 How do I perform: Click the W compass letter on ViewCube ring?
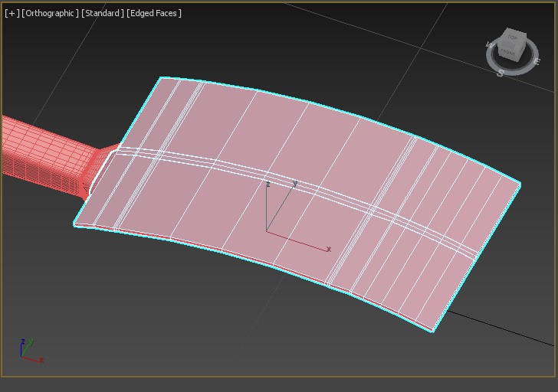(x=490, y=46)
